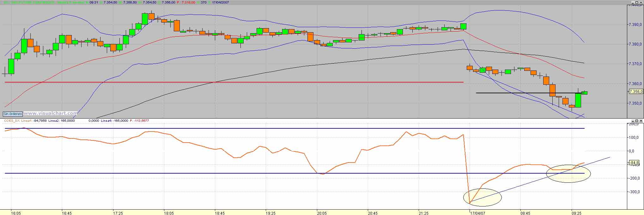
Task: Click time axis label 16:05
Action: coord(16,213)
